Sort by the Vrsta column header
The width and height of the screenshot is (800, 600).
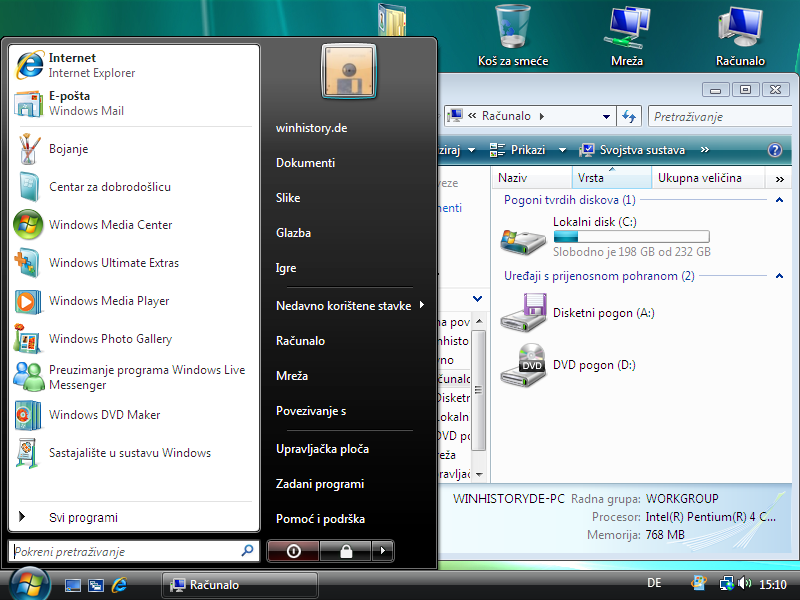(612, 178)
